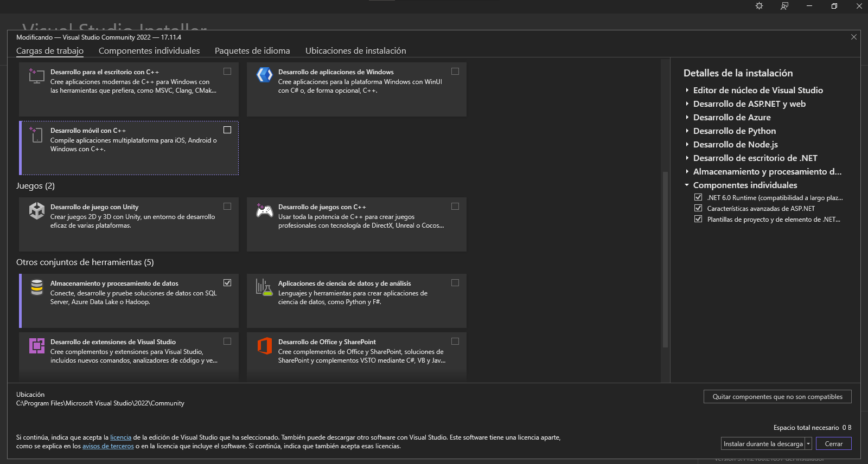
Task: Click the Juegos (2) section heading
Action: [35, 185]
